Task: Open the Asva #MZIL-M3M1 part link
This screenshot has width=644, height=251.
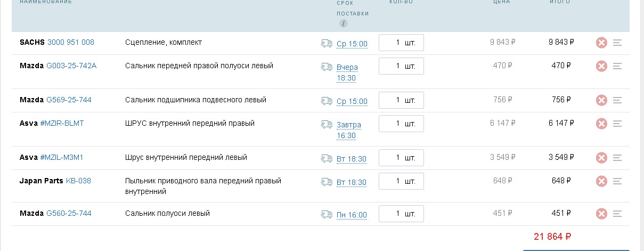Action: point(62,157)
